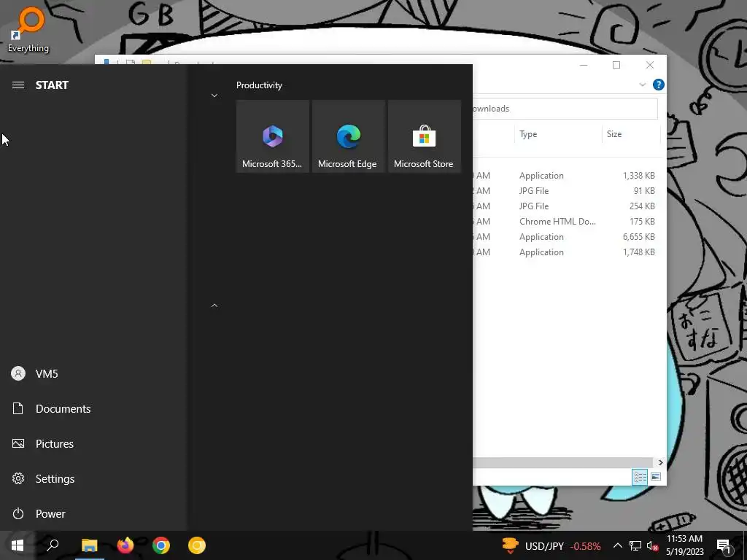Image resolution: width=747 pixels, height=560 pixels.
Task: Show hidden system tray icons
Action: 617,545
